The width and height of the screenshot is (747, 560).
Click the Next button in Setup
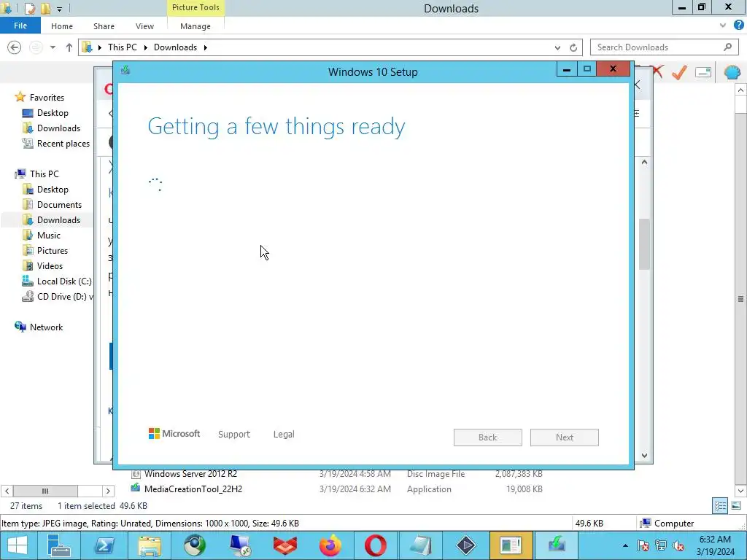565,437
